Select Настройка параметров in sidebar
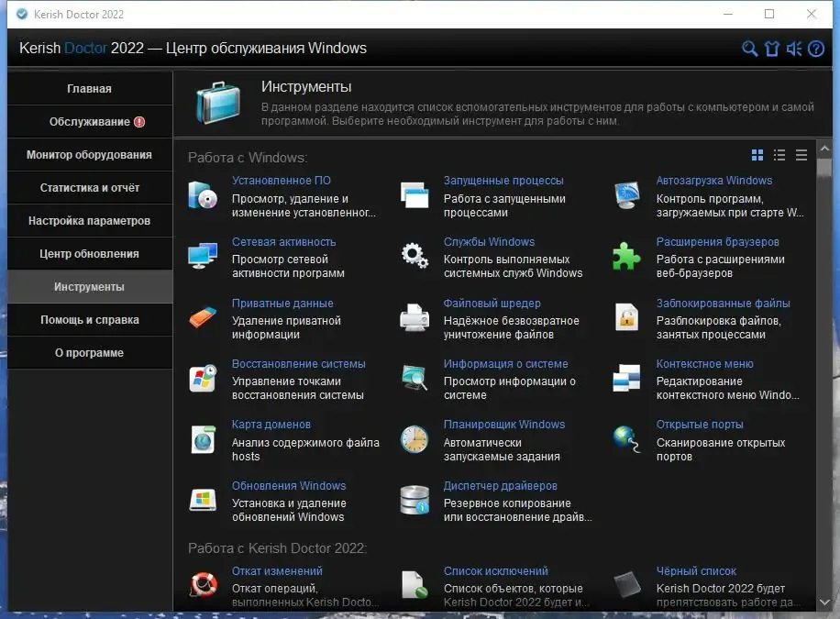This screenshot has width=840, height=619. [x=90, y=221]
